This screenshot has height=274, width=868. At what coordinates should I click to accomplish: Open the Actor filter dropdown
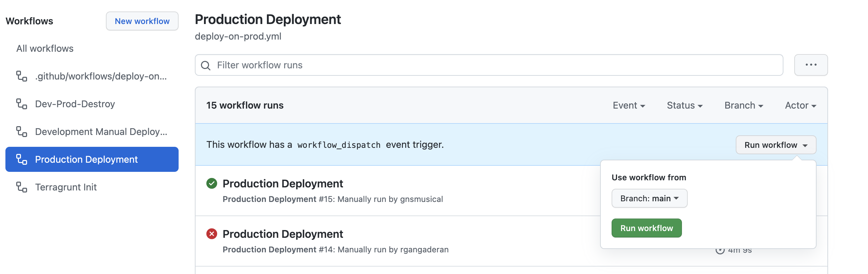(x=800, y=105)
